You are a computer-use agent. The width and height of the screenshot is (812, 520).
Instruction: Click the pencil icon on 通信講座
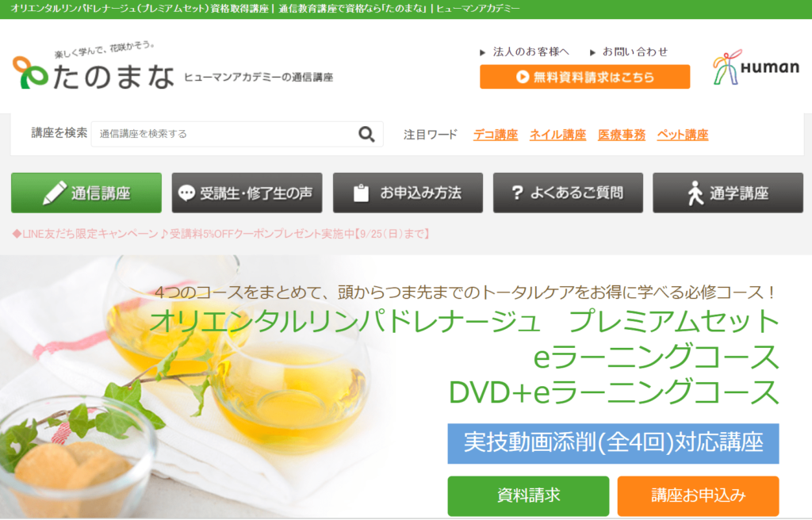[55, 193]
